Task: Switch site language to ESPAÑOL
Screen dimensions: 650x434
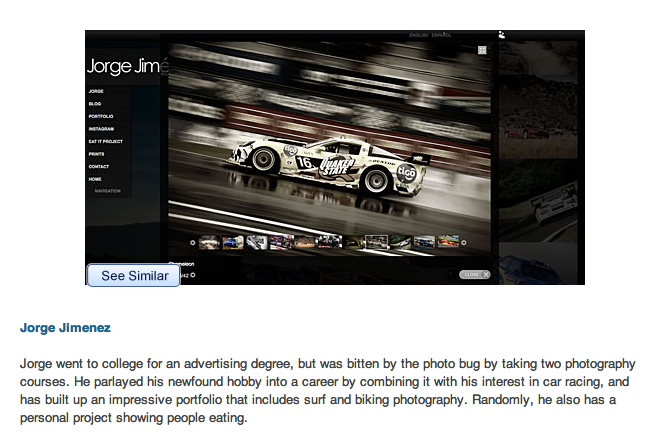Action: (441, 35)
